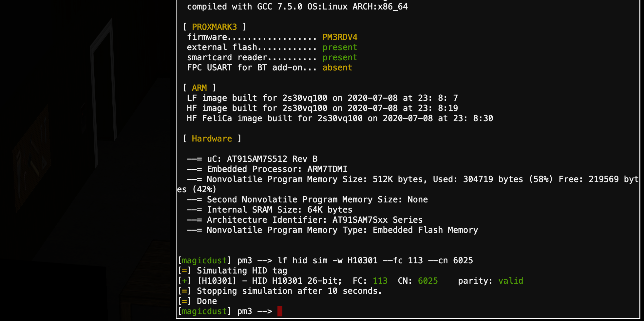Click the 'Done' output line
This screenshot has height=321, width=644.
(x=207, y=301)
